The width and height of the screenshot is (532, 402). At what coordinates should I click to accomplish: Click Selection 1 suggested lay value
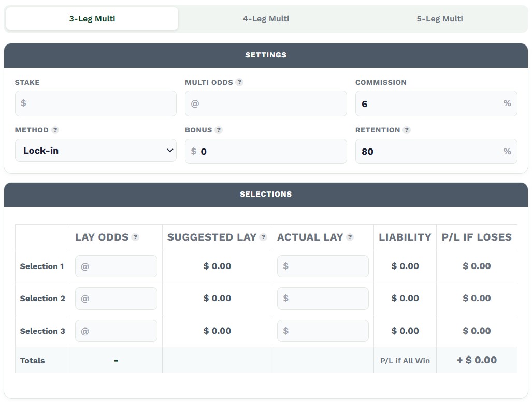click(217, 266)
